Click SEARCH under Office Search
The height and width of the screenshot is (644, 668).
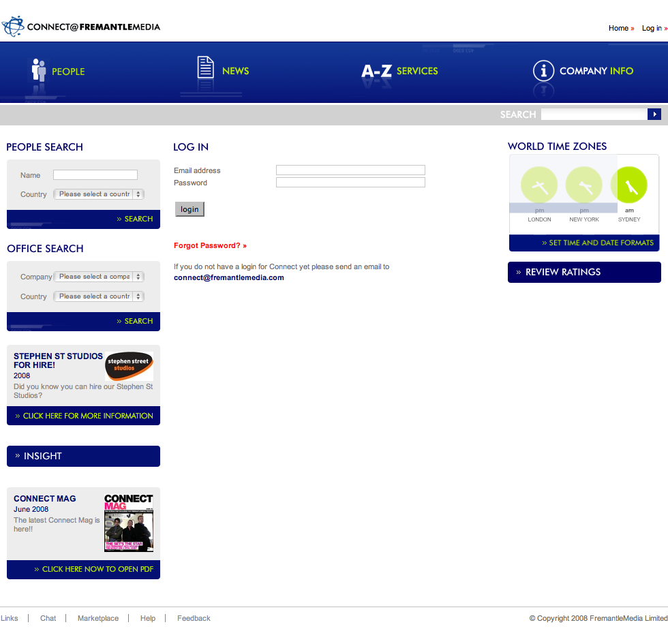(135, 321)
